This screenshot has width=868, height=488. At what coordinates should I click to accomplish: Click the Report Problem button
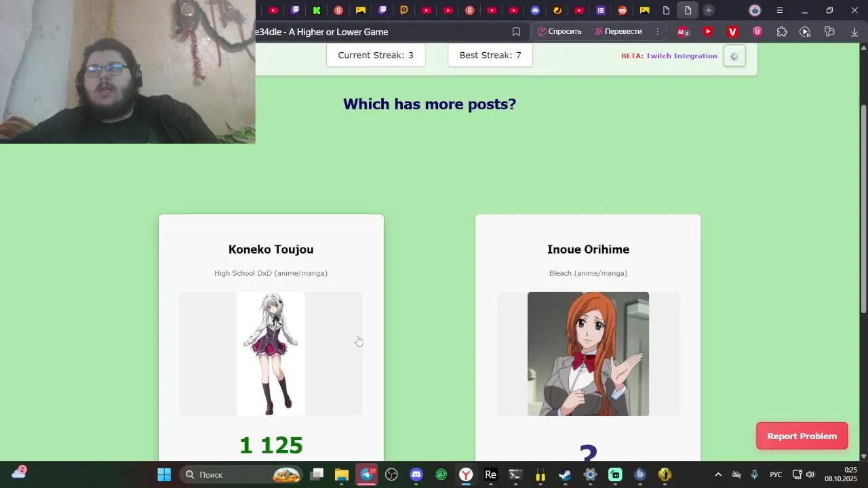(x=802, y=436)
